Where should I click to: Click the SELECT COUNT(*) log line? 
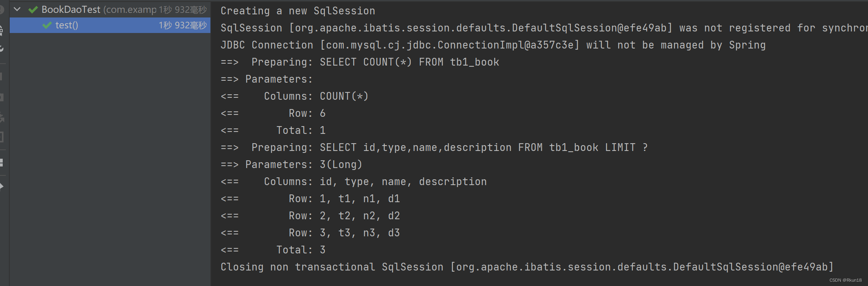point(360,62)
